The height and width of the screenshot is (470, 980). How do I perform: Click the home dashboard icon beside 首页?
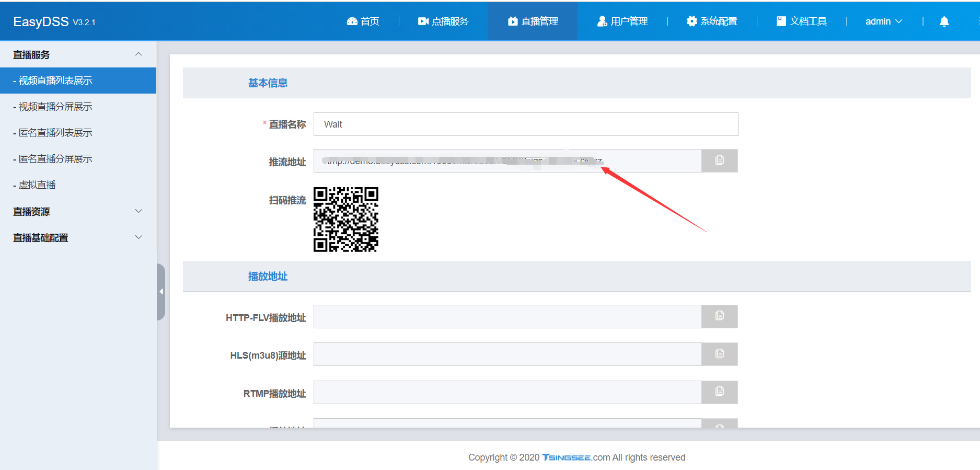352,21
